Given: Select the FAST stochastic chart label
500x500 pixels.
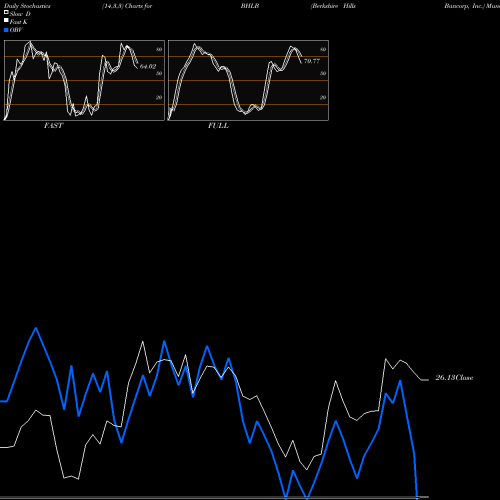Looking at the screenshot, I should pos(54,126).
